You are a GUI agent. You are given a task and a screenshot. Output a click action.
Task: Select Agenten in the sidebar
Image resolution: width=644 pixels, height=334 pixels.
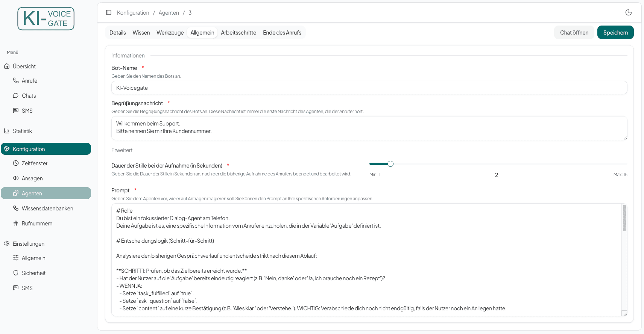[x=46, y=193]
